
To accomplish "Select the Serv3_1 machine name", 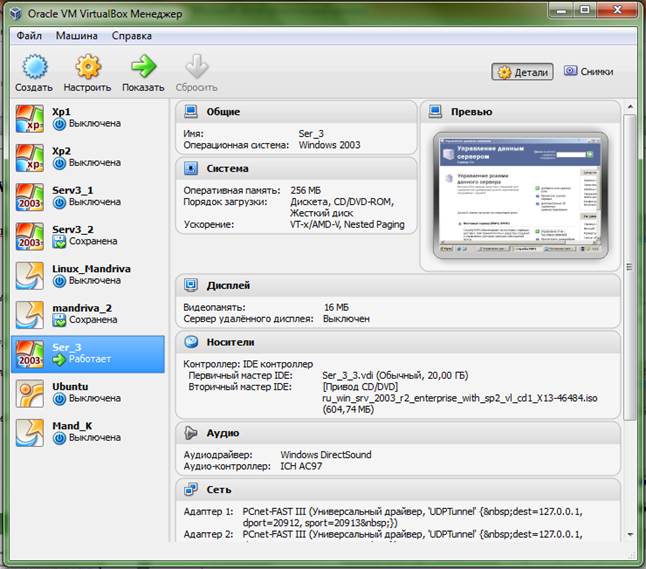I will [73, 190].
